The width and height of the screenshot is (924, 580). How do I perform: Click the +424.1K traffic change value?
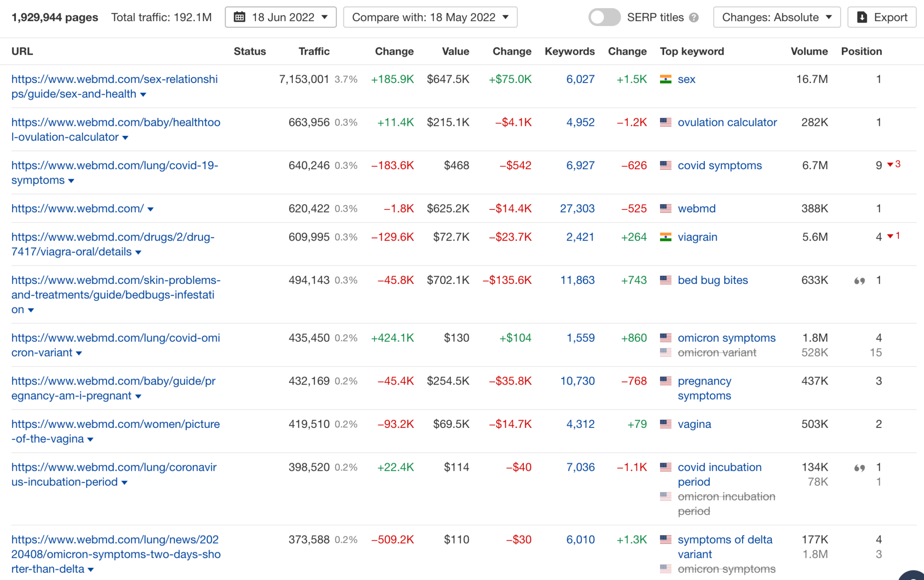(x=392, y=338)
